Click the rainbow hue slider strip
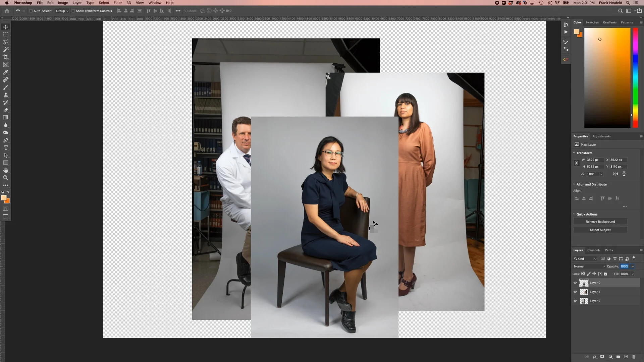Screen dimensions: 644x362 [635, 77]
